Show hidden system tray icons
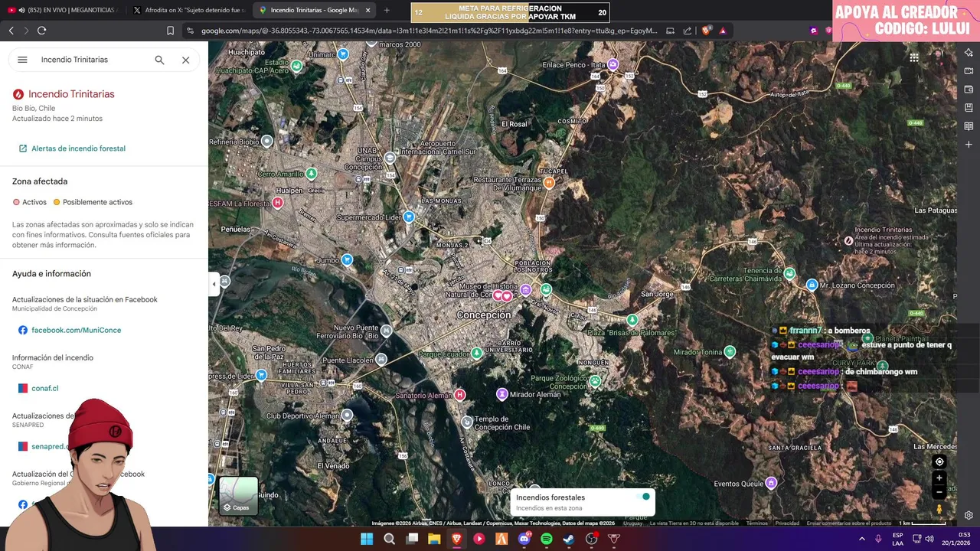 [862, 539]
